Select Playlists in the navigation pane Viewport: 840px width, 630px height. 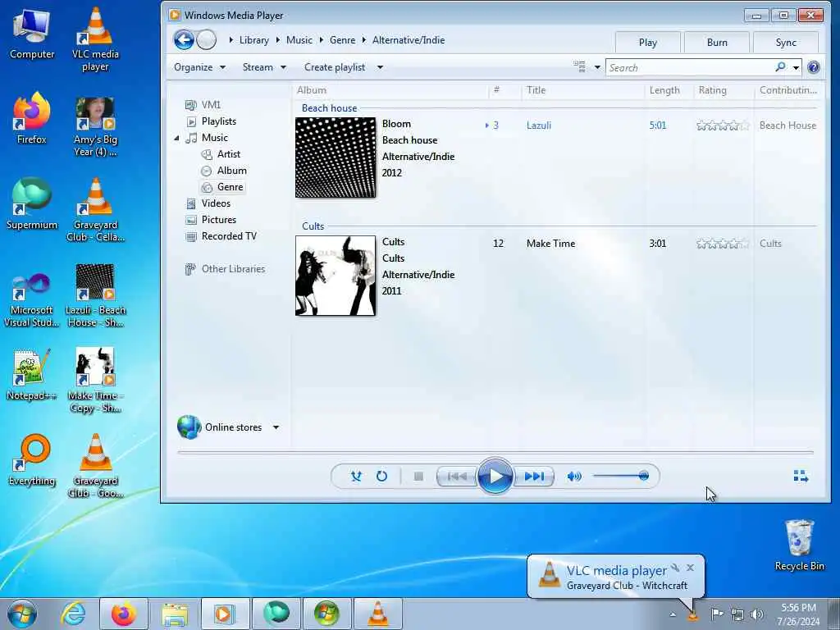218,121
